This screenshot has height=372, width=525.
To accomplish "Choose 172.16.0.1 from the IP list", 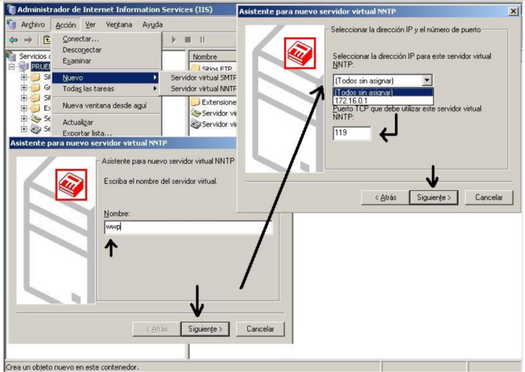I will click(383, 101).
